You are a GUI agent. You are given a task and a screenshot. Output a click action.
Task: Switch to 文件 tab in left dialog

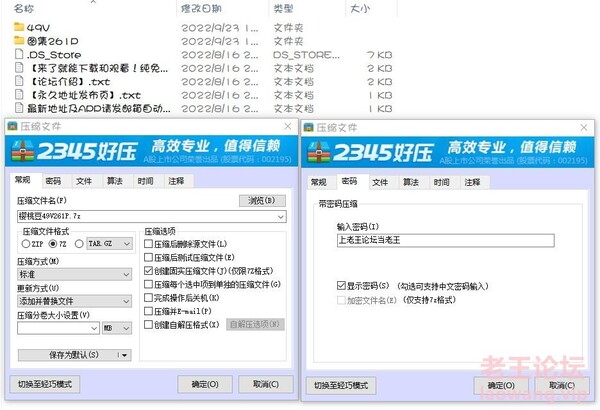click(84, 181)
